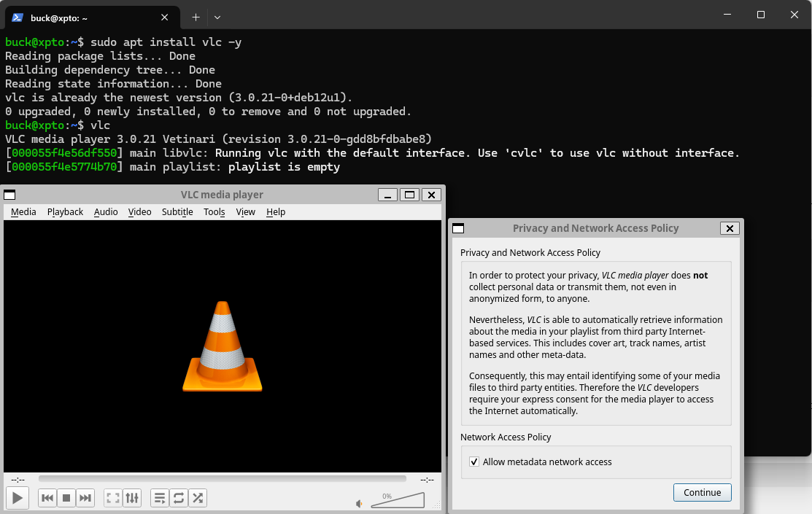Toggle random shuffle playback
The image size is (812, 514).
(x=198, y=498)
